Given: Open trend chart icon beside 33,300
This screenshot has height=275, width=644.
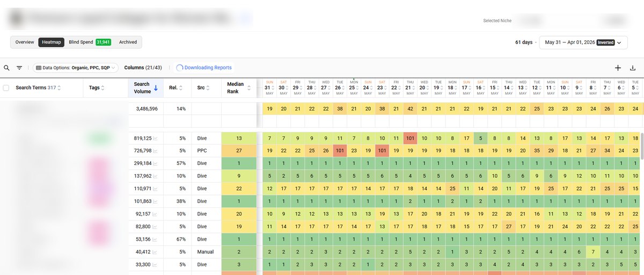Looking at the screenshot, I should [x=155, y=264].
